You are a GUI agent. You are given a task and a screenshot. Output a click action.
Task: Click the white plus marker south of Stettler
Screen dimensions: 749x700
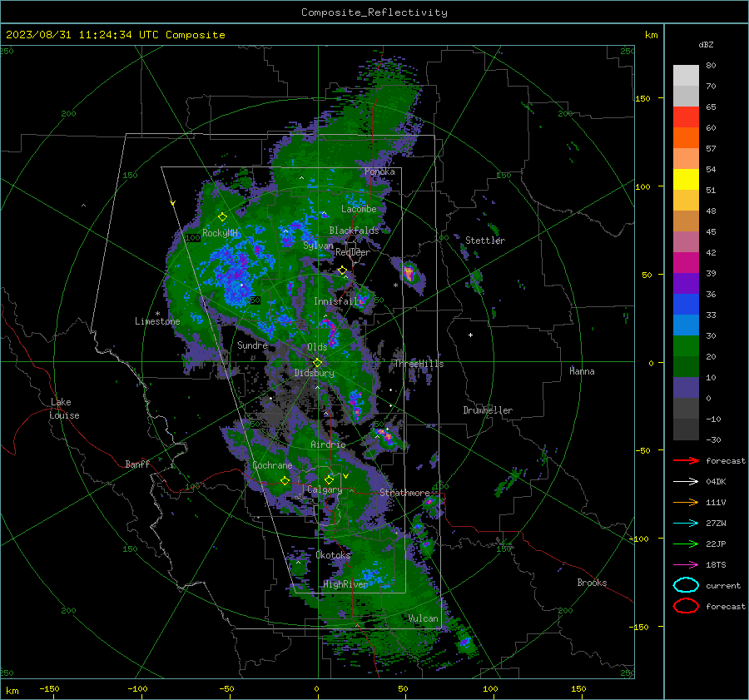click(470, 335)
